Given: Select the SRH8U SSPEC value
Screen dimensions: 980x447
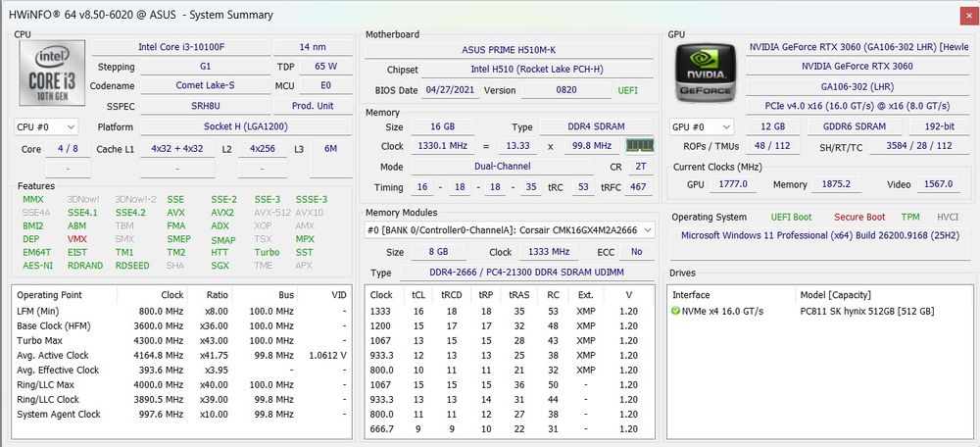Looking at the screenshot, I should pos(205,106).
